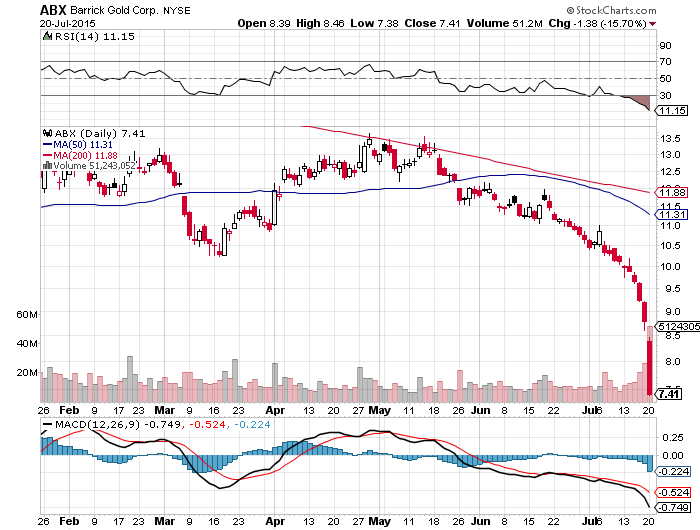Click the -0.749 MACD tag on the axis
The image size is (700, 530).
tap(674, 508)
